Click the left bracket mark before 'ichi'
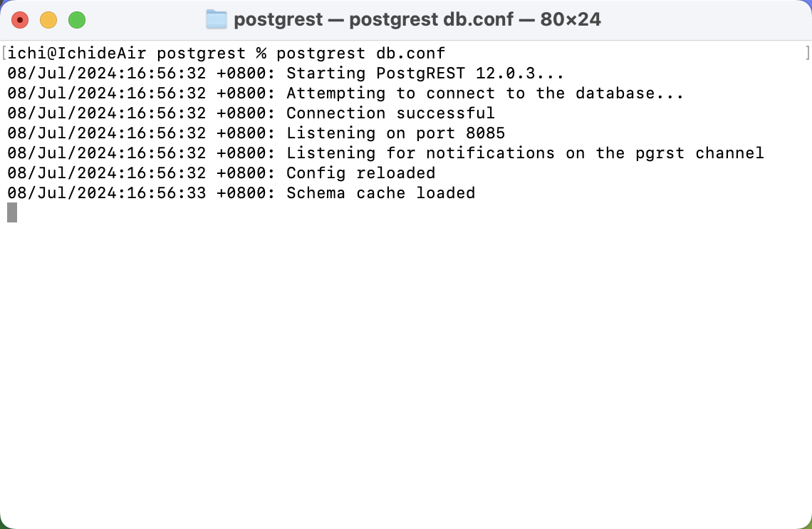Image resolution: width=812 pixels, height=529 pixels. pos(4,53)
